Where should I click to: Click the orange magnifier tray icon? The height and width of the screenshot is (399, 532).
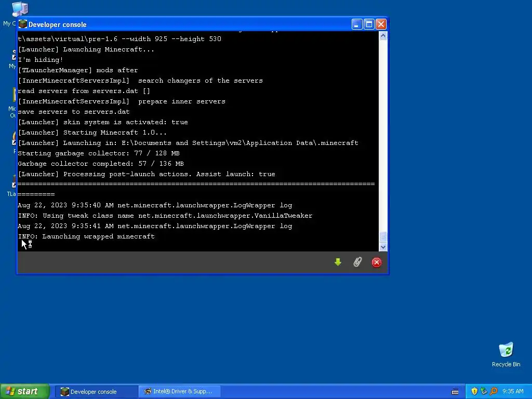[494, 391]
